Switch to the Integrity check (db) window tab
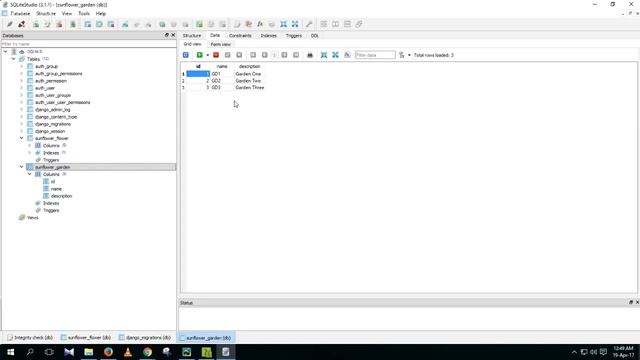 (x=30, y=338)
